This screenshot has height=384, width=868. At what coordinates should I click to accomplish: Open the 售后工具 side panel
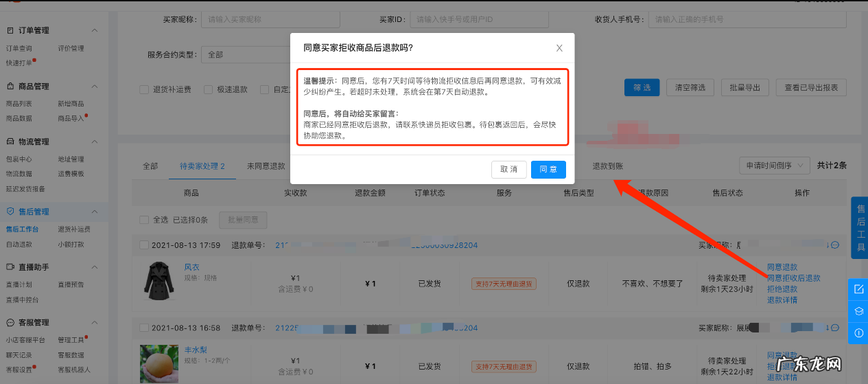860,227
